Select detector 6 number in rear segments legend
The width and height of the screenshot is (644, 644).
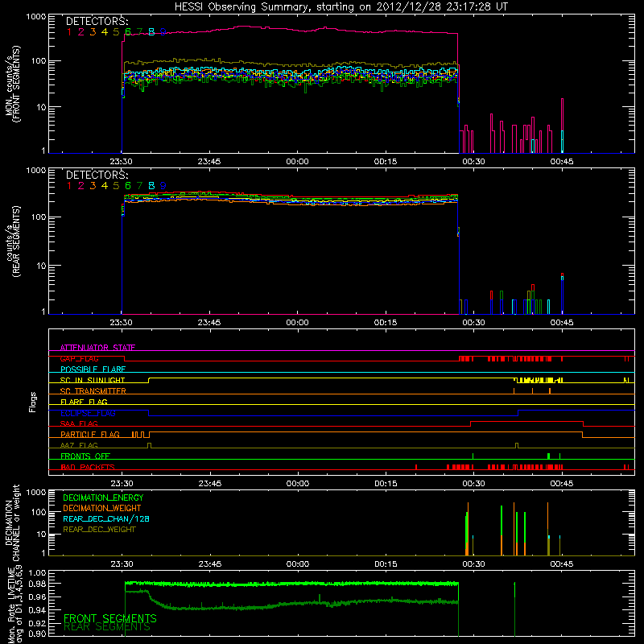[128, 186]
